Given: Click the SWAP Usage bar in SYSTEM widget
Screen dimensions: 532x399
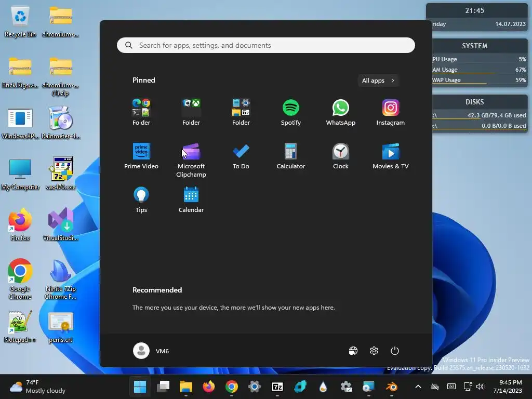Looking at the screenshot, I should click(x=479, y=80).
